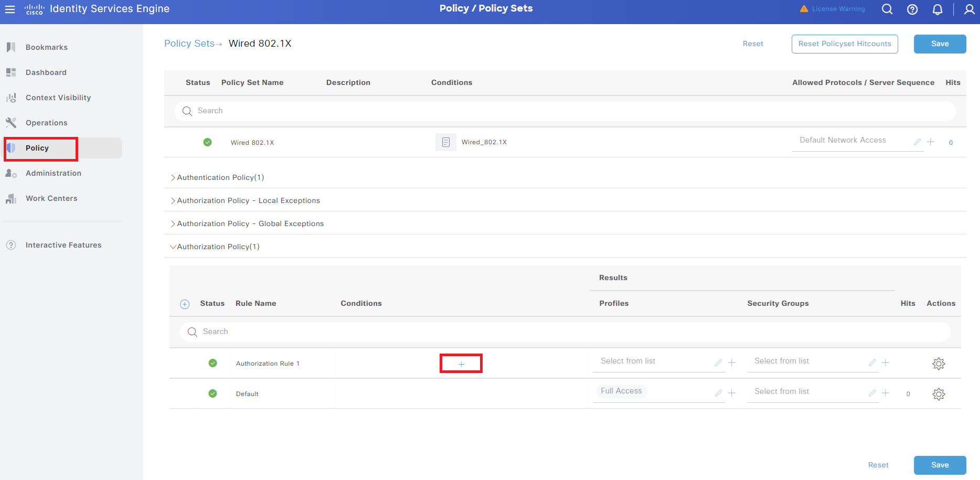
Task: Open the Wired_802.1X conditions detail icon
Action: [445, 142]
